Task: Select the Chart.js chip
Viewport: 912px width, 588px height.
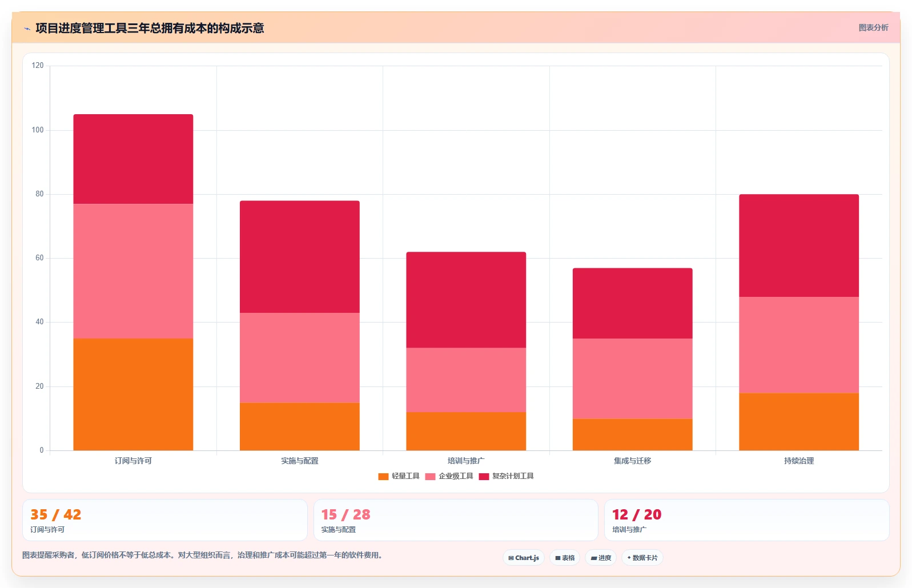Action: click(x=524, y=558)
